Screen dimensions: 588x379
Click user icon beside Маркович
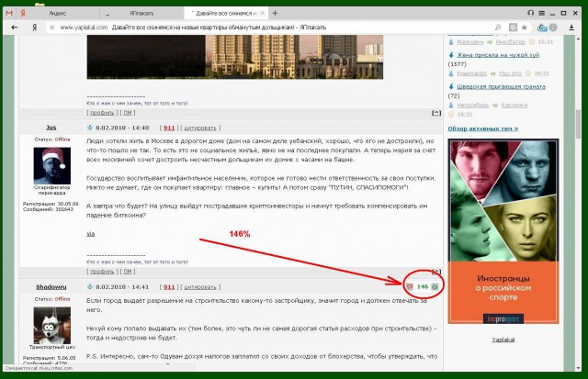(451, 42)
